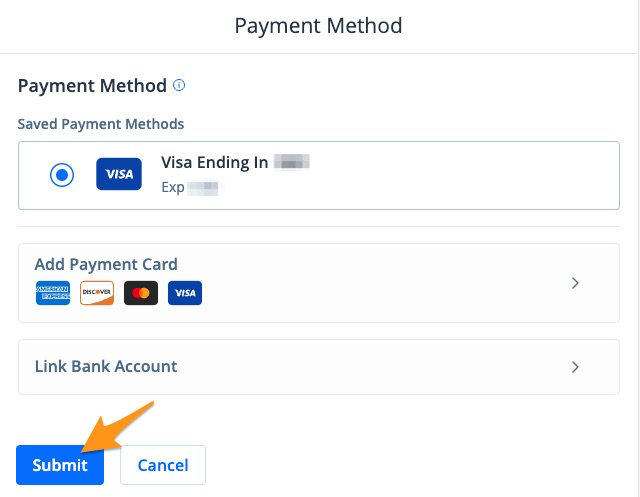Image resolution: width=640 pixels, height=497 pixels.
Task: Select the saved Visa card radio button
Action: [62, 175]
